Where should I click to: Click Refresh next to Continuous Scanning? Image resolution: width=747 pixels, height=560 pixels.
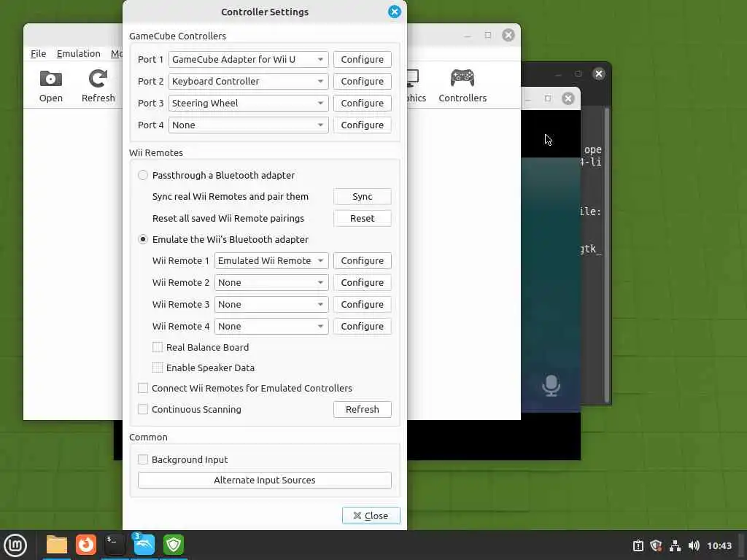coord(362,410)
